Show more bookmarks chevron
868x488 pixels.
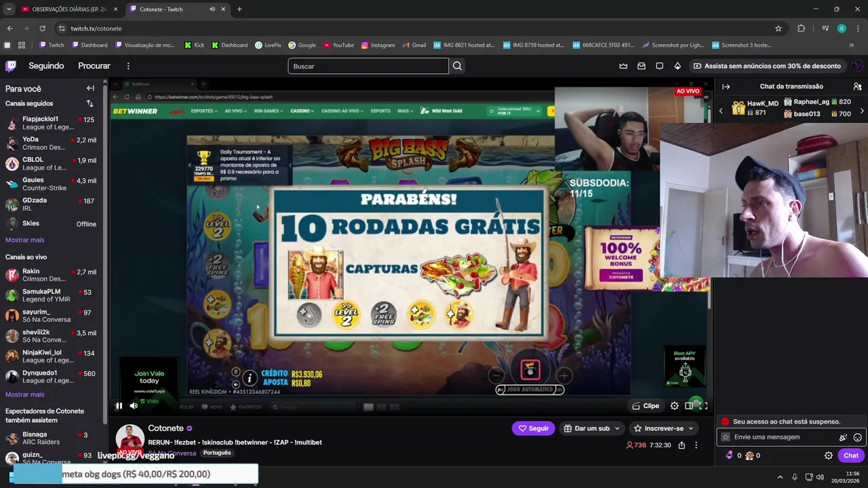(852, 45)
